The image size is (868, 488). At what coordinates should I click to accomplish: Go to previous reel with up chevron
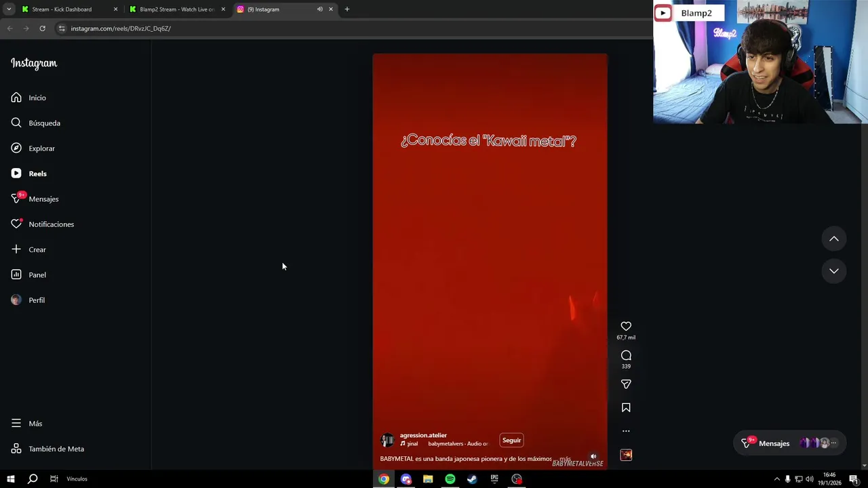point(834,239)
